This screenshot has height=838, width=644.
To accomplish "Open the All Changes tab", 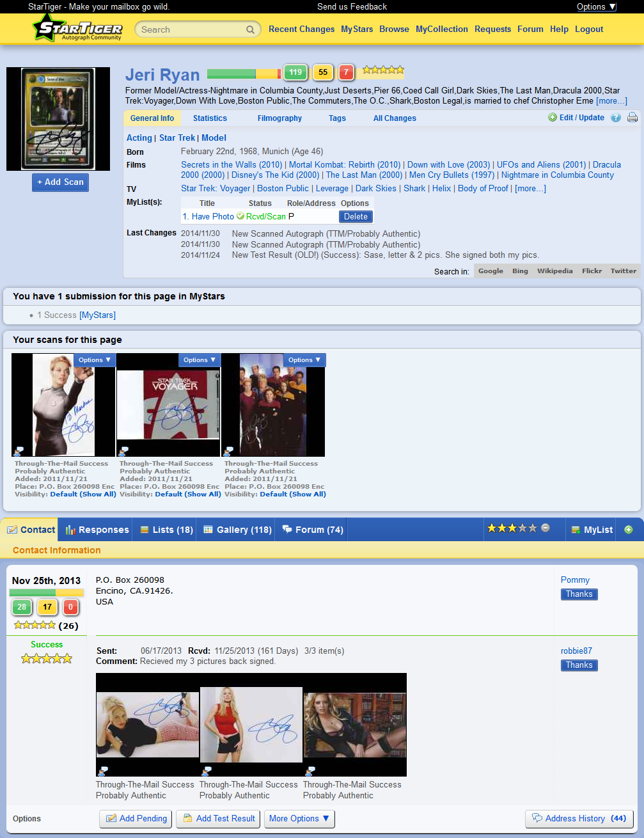I will point(395,118).
